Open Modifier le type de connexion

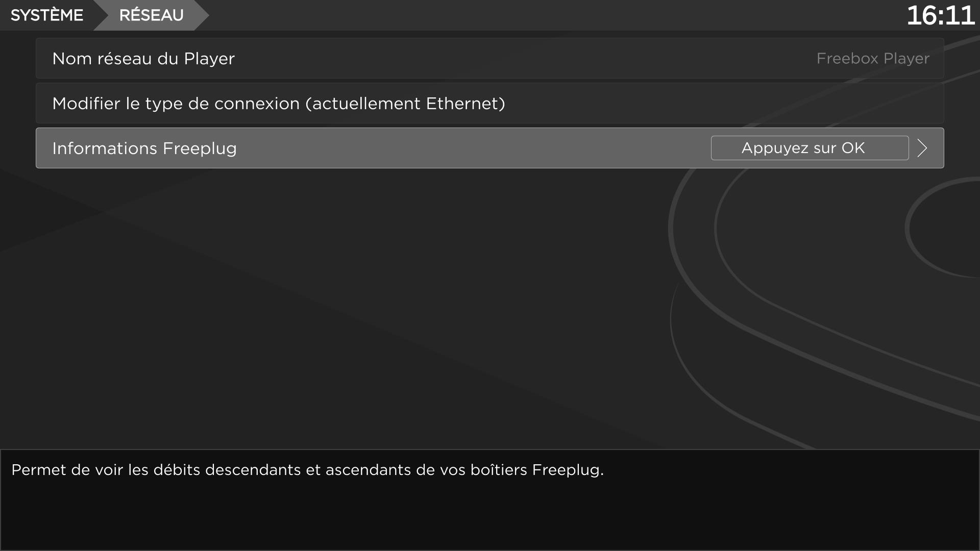point(278,104)
